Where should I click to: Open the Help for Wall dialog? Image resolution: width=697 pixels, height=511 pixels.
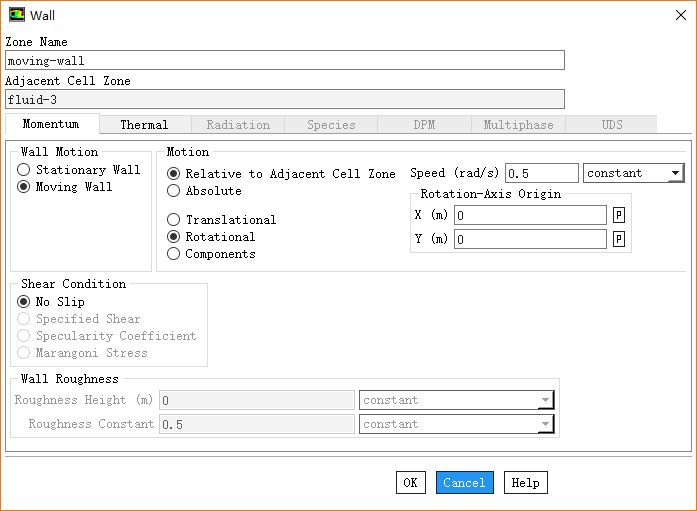[525, 483]
